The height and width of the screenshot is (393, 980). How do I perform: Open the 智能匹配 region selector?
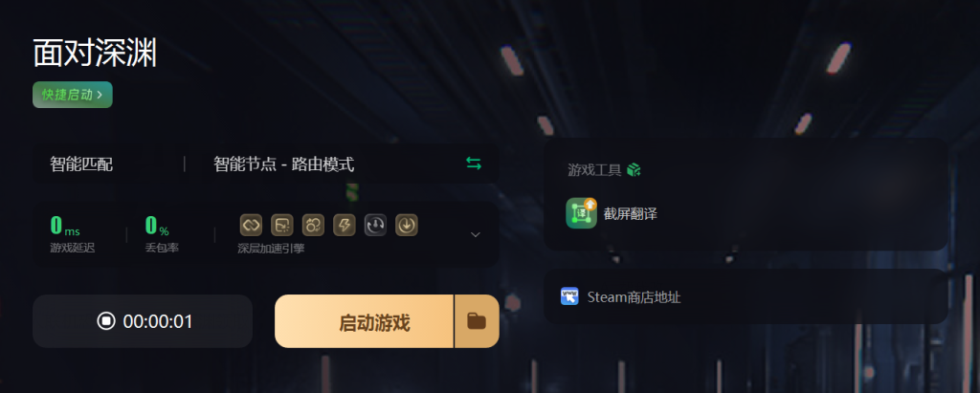coord(81,164)
